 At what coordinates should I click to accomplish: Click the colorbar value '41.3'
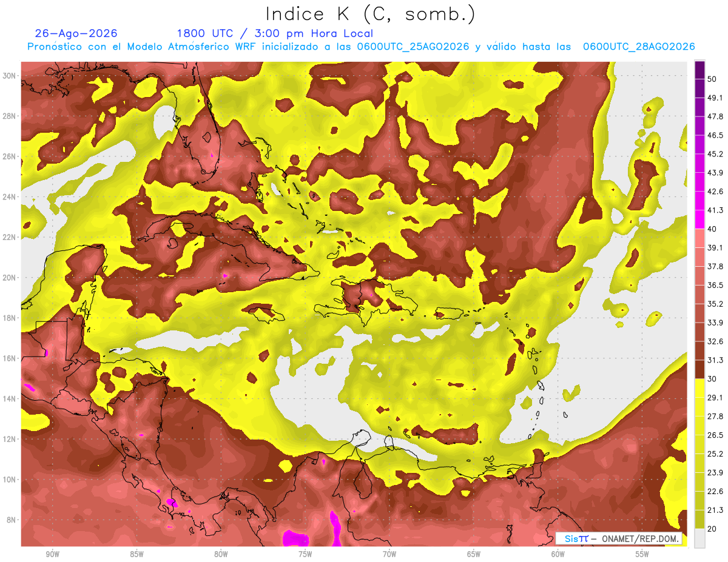[x=715, y=210]
